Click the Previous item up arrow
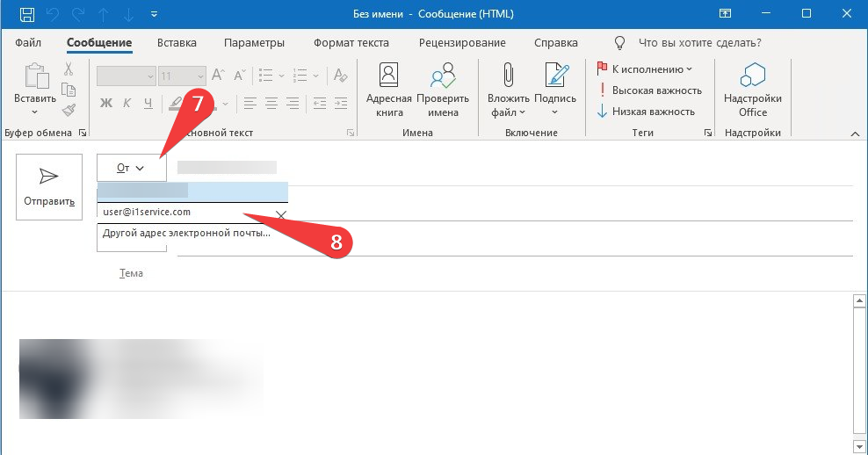The width and height of the screenshot is (868, 455). (x=103, y=14)
